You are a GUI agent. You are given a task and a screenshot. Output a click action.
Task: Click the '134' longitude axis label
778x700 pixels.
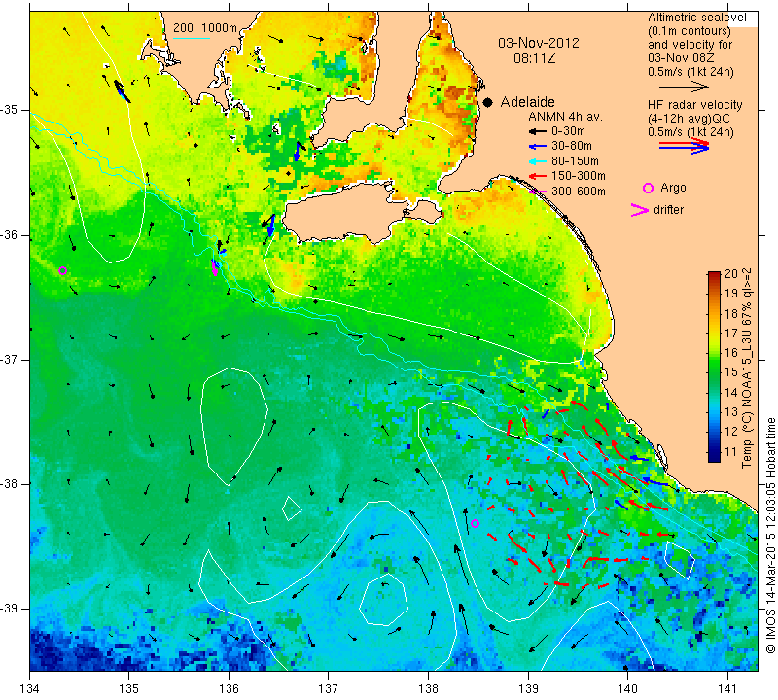pos(30,689)
